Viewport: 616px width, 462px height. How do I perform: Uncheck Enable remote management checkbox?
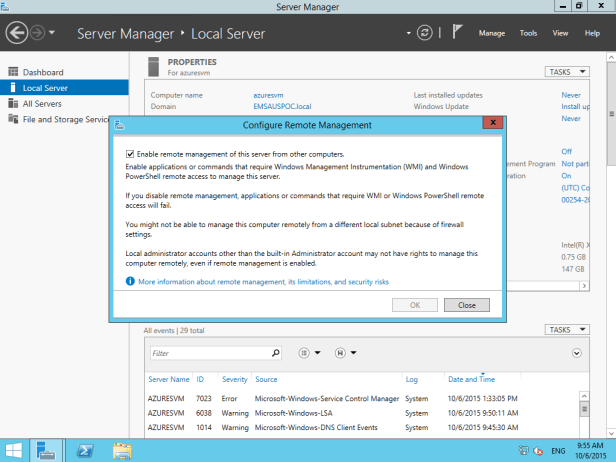tap(130, 154)
